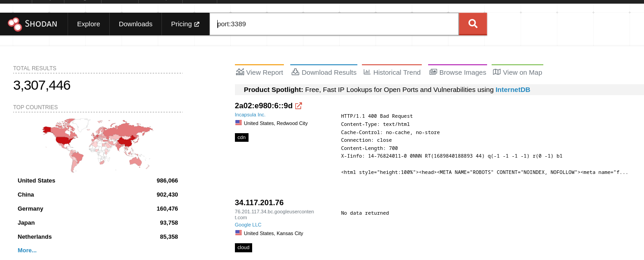Image resolution: width=644 pixels, height=260 pixels.
Task: Expand the More... countries list
Action: click(27, 250)
